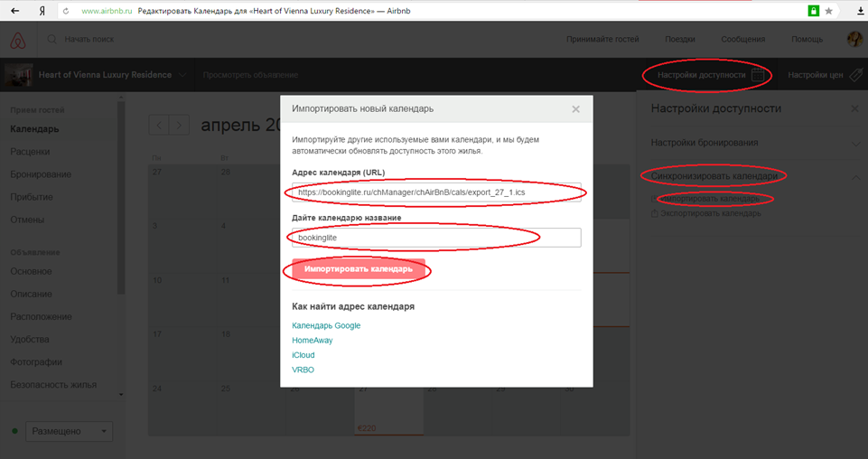Open Настройки цен tab
The height and width of the screenshot is (459, 868).
[x=816, y=75]
